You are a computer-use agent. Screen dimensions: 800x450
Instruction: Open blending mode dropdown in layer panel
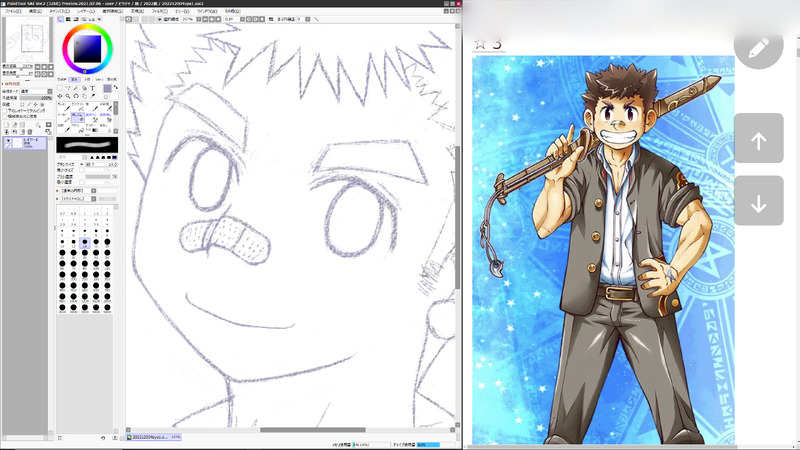(50, 91)
